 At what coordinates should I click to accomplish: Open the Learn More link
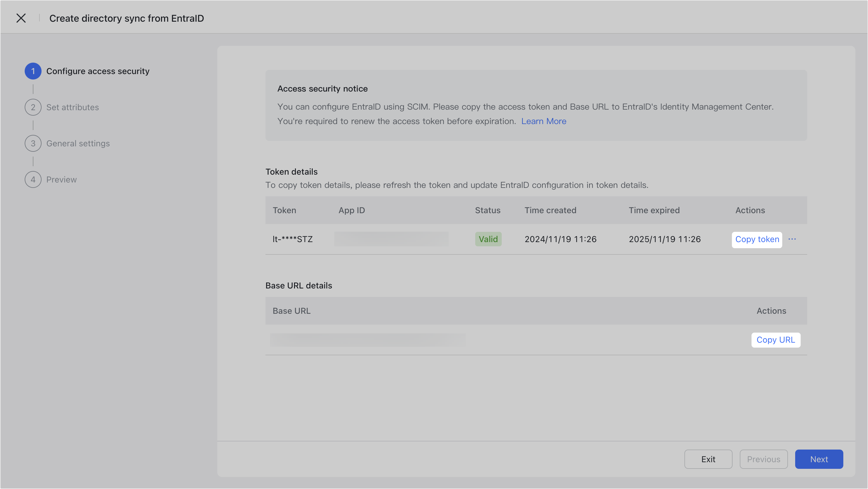(544, 121)
